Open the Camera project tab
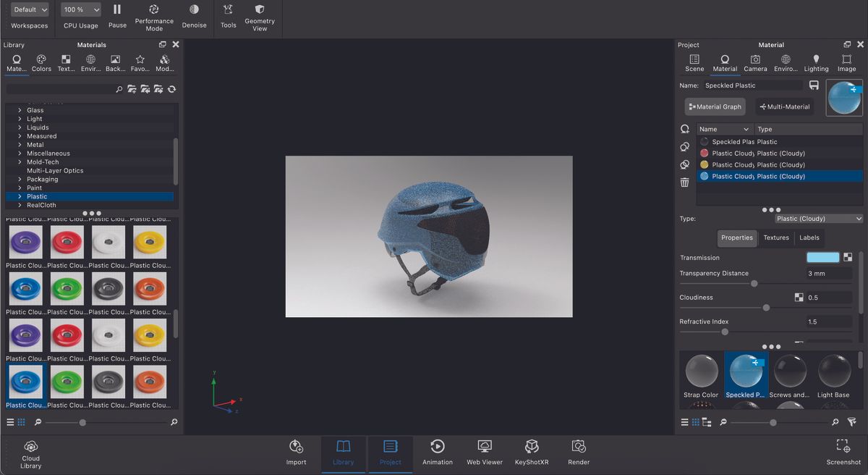 [x=755, y=62]
